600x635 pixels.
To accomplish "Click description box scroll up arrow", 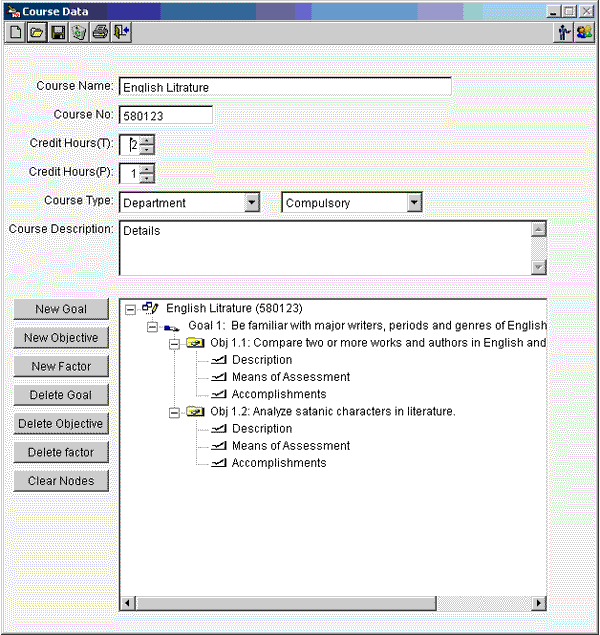I will pos(538,230).
